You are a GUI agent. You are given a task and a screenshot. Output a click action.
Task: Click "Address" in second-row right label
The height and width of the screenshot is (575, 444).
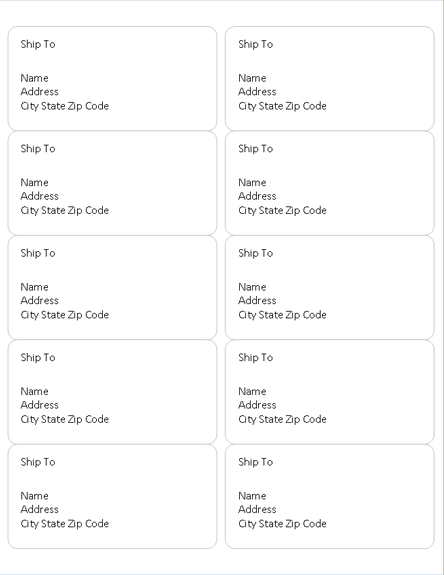point(257,196)
